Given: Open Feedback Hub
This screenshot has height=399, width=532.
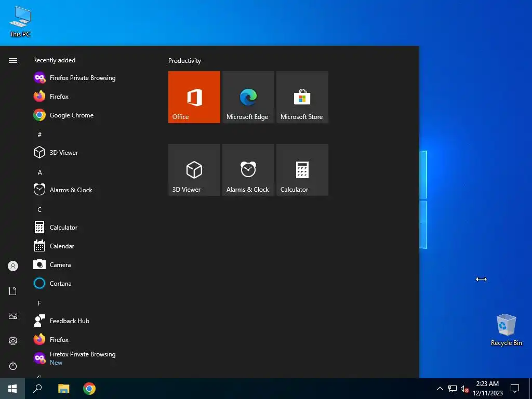Looking at the screenshot, I should [x=91, y=321].
